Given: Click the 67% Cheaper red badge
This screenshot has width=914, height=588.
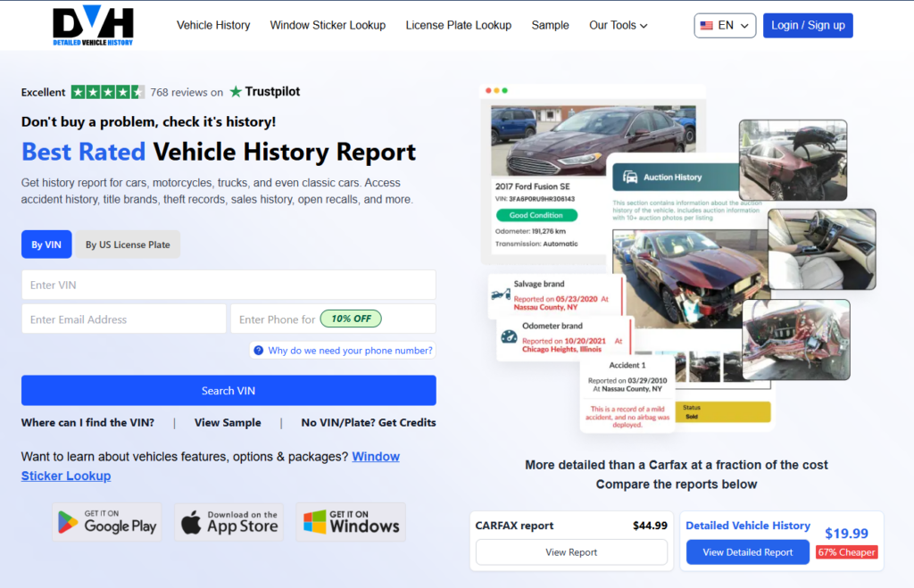Looking at the screenshot, I should coord(846,552).
